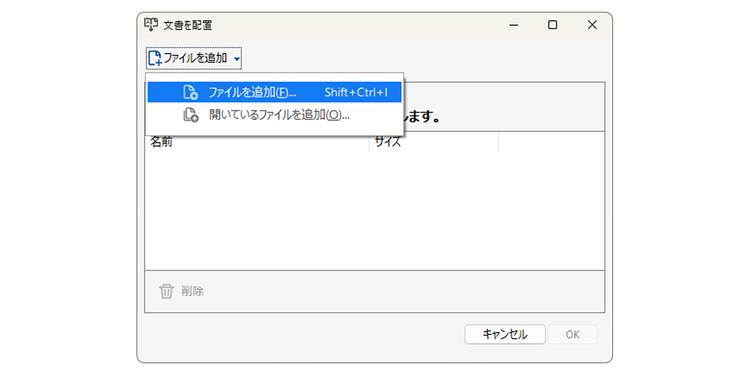Click the 名前 column header
Viewport: 750px width, 375px height.
pos(257,142)
